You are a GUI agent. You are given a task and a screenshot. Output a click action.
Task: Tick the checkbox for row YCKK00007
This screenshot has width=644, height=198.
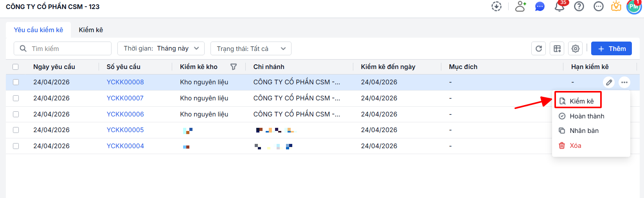coord(16,98)
